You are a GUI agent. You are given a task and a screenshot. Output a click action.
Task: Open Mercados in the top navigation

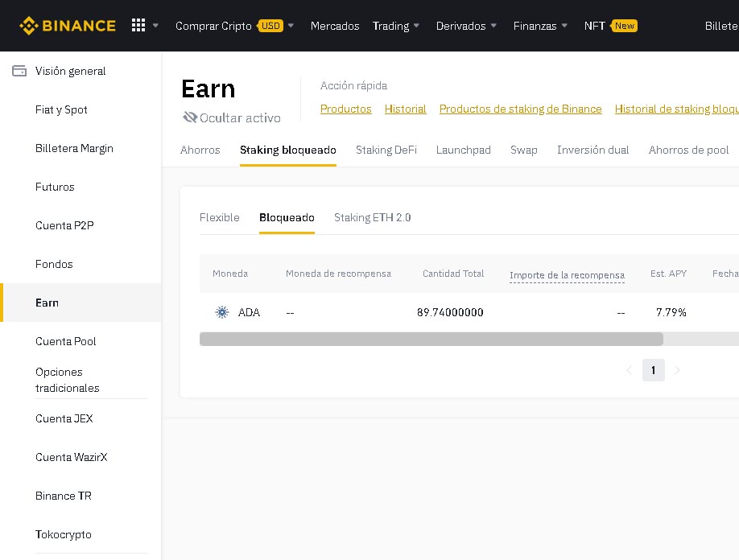coord(335,26)
